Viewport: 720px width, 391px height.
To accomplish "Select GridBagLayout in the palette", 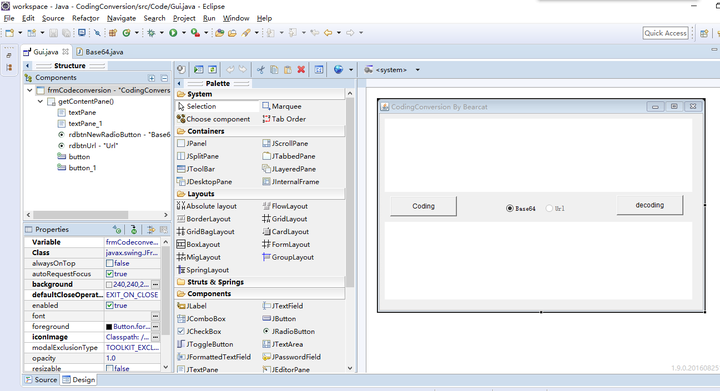I will point(206,232).
